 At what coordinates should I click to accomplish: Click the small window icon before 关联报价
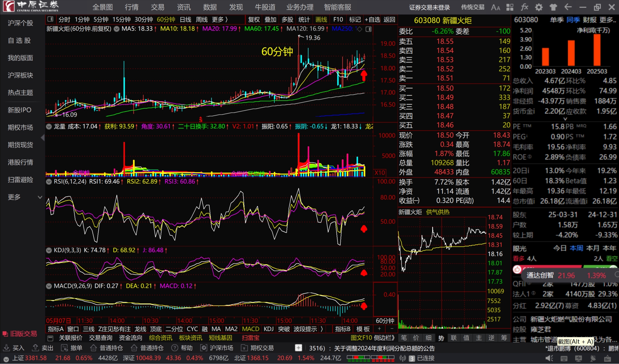pos(50,338)
